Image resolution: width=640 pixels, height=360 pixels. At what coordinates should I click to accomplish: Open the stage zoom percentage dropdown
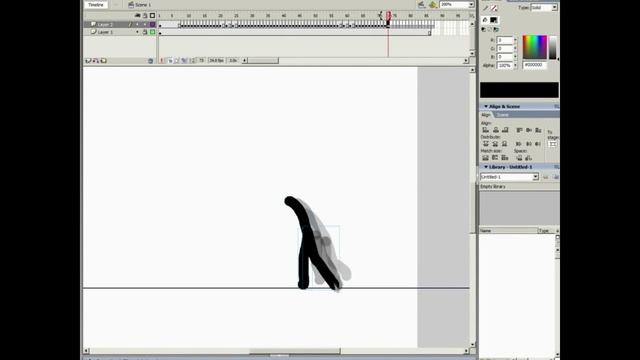pos(471,4)
